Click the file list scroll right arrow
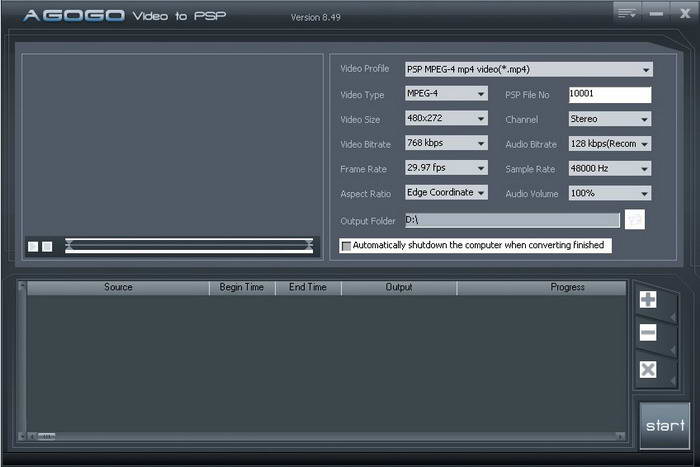This screenshot has width=700, height=467. point(621,436)
